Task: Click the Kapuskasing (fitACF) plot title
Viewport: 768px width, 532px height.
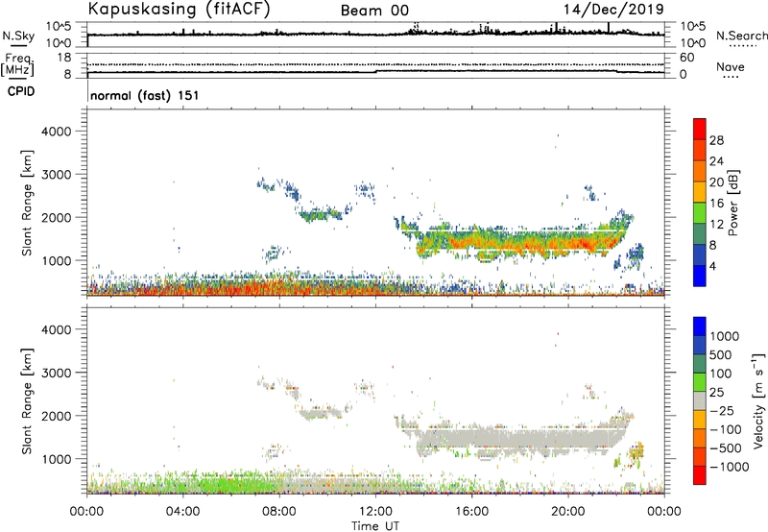Action: coord(179,9)
